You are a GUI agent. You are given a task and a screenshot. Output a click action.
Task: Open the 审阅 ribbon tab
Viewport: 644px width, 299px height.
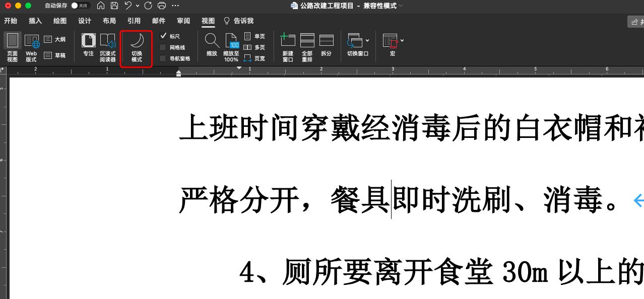click(183, 21)
